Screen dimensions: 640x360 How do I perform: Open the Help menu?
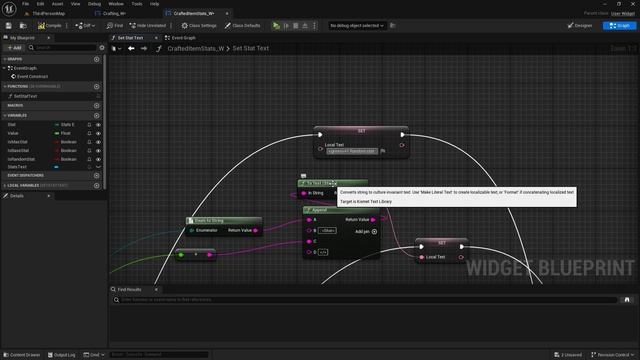pyautogui.click(x=154, y=4)
